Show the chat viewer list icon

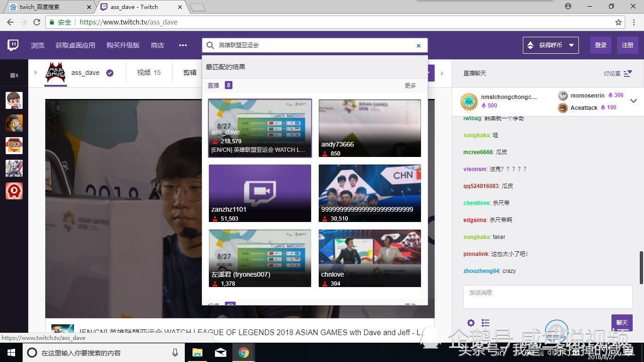[x=486, y=323]
